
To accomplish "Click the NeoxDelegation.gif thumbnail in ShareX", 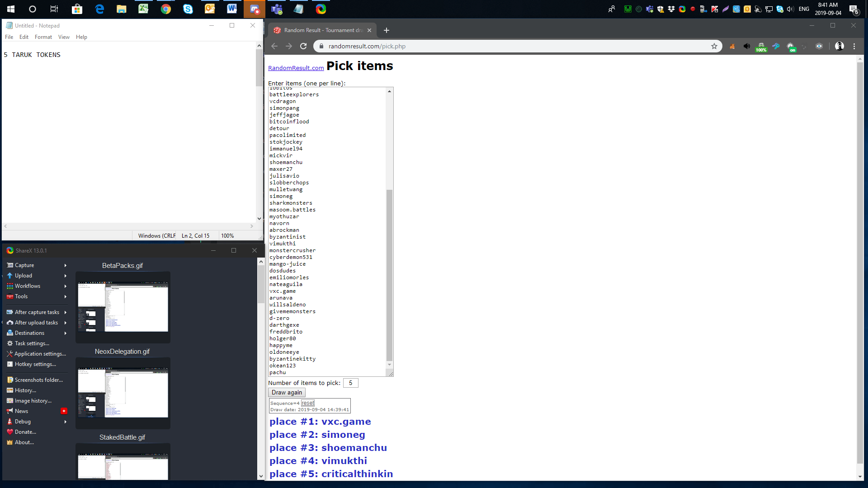I will (x=122, y=393).
